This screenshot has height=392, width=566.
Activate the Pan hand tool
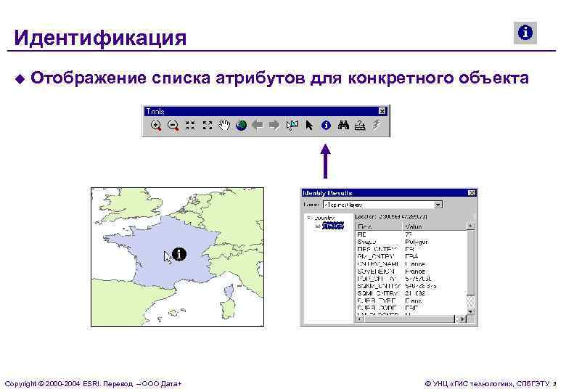coord(224,126)
